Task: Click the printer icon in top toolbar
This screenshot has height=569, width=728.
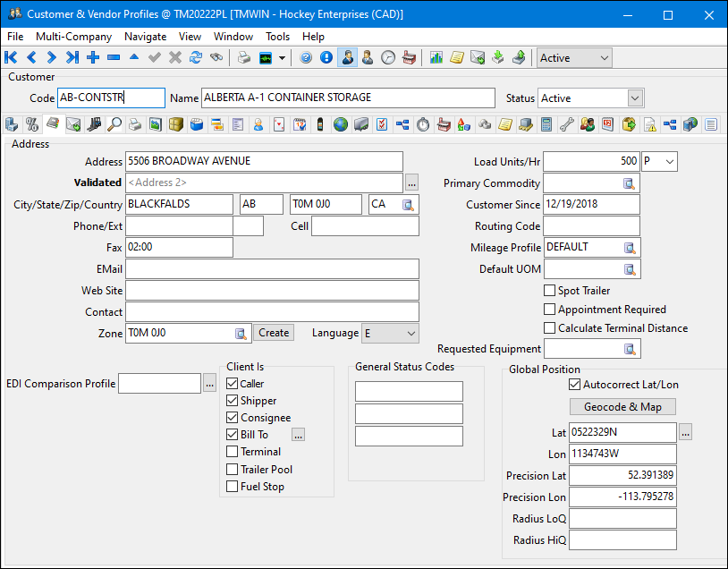Action: (x=244, y=58)
